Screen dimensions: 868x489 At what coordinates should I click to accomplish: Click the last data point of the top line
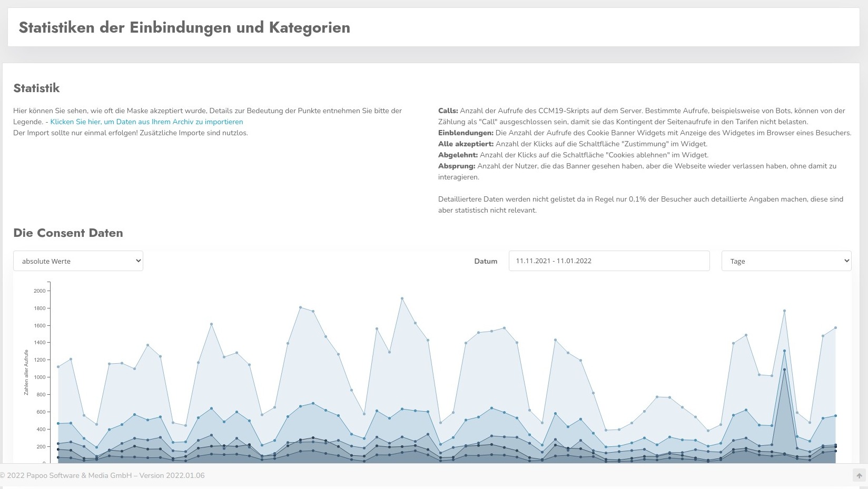(x=835, y=328)
